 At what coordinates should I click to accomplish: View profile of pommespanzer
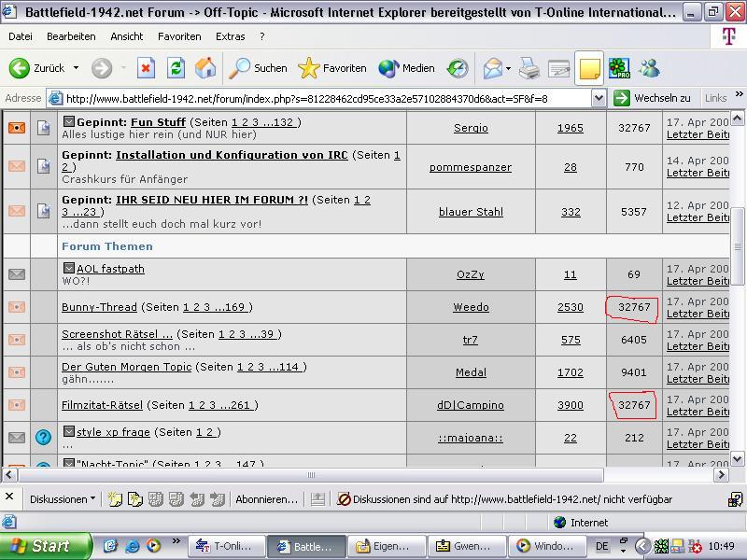471,168
